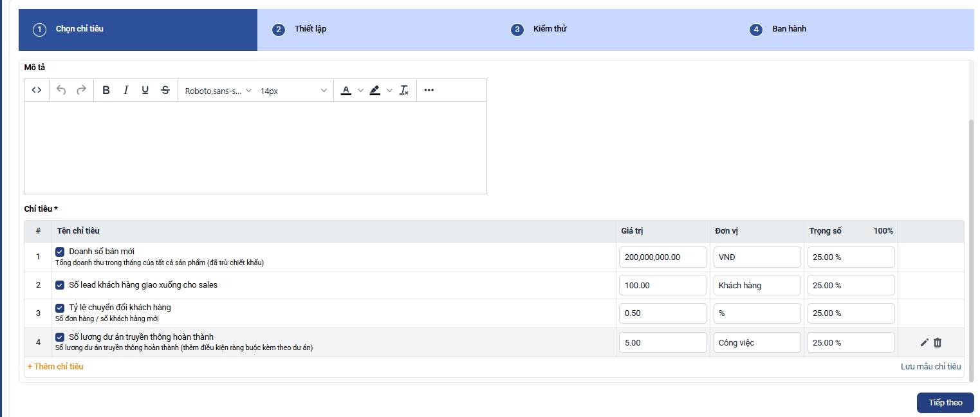Toggle bold formatting in description editor
Image resolution: width=980 pixels, height=417 pixels.
click(x=106, y=91)
